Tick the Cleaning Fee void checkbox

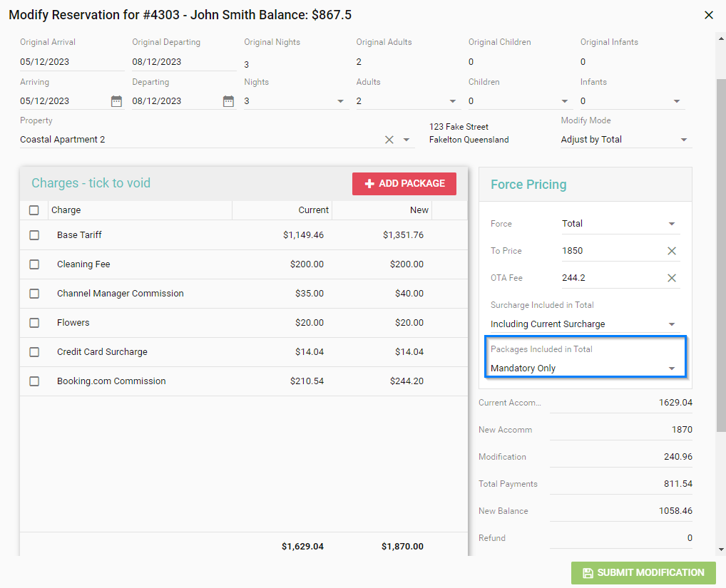click(x=34, y=264)
